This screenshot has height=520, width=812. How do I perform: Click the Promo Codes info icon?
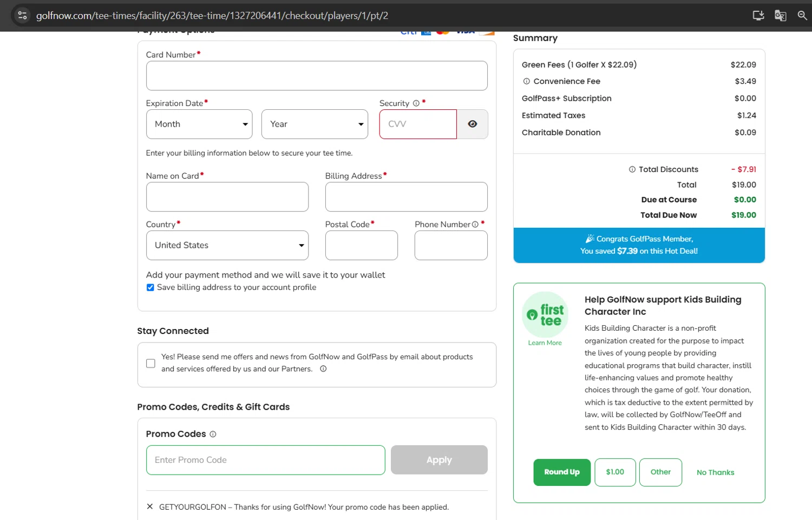(x=213, y=434)
